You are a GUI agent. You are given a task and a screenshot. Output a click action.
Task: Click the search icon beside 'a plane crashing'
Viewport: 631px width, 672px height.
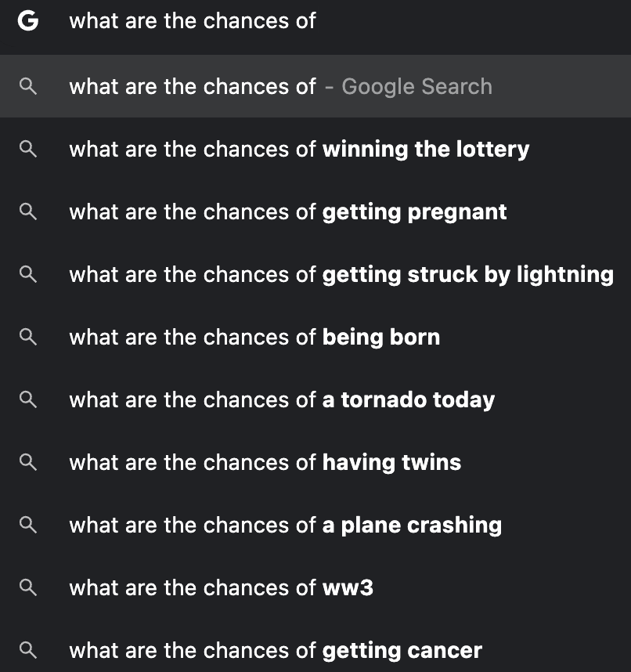point(27,526)
